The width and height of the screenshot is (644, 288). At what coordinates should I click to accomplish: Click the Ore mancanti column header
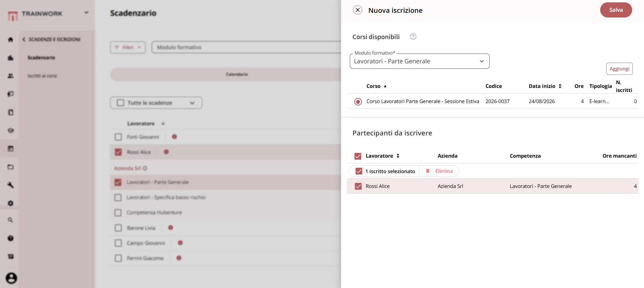pos(619,156)
